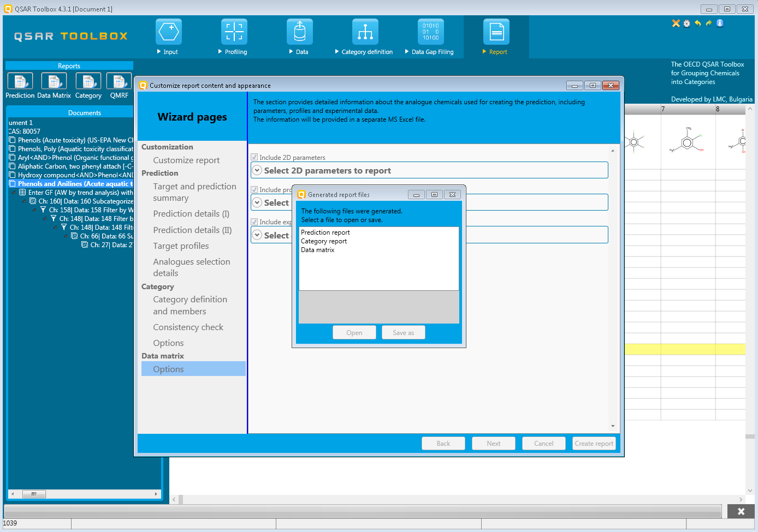This screenshot has width=758, height=532.
Task: Collapse the Ch: 158 filter tree node
Action: (35, 210)
